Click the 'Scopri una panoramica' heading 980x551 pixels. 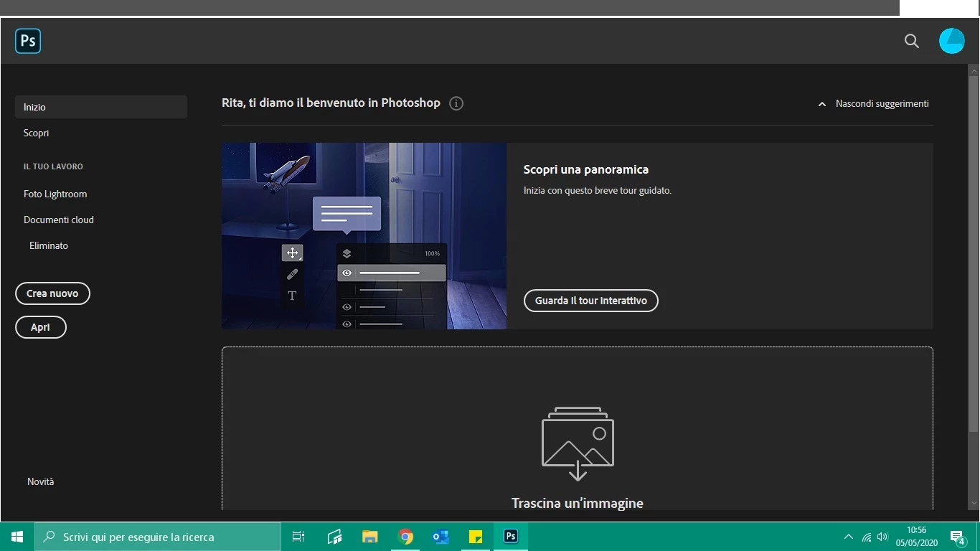pos(586,169)
